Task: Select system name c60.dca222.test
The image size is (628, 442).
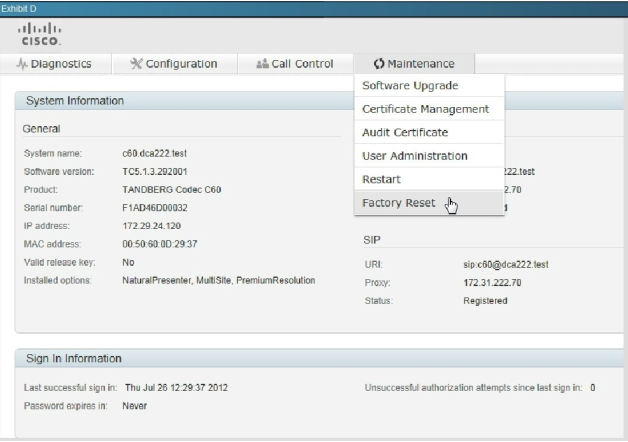Action: 155,153
